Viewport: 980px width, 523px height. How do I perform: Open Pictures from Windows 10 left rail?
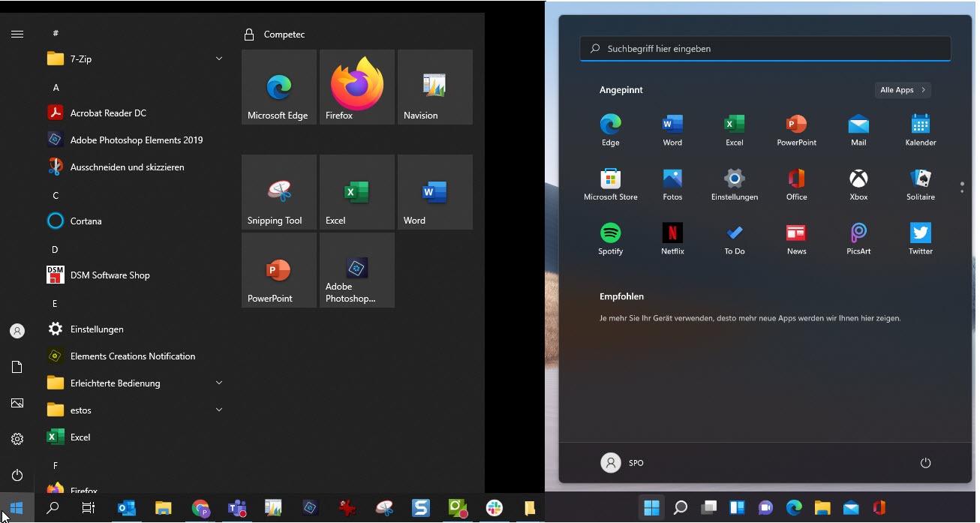[x=17, y=403]
